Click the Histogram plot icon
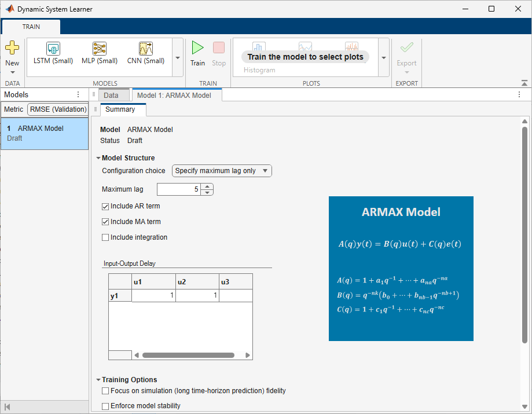 [x=259, y=46]
